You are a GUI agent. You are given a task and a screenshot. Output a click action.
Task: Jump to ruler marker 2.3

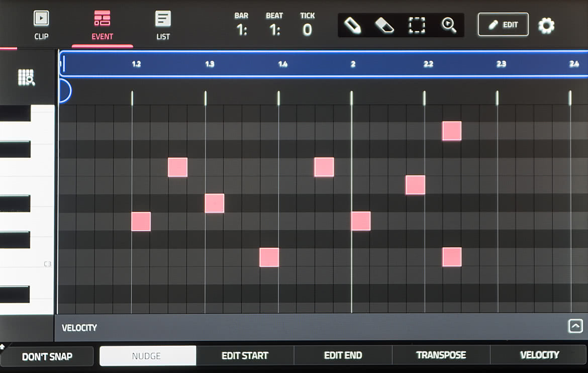(502, 64)
